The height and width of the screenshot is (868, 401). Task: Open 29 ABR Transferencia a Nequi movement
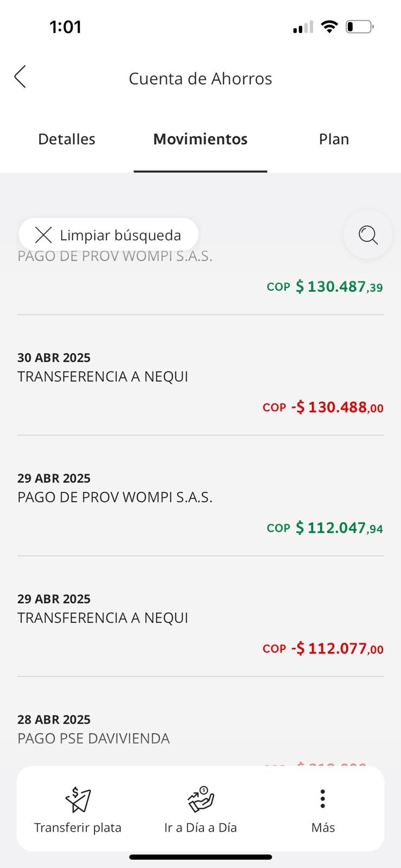(x=200, y=624)
